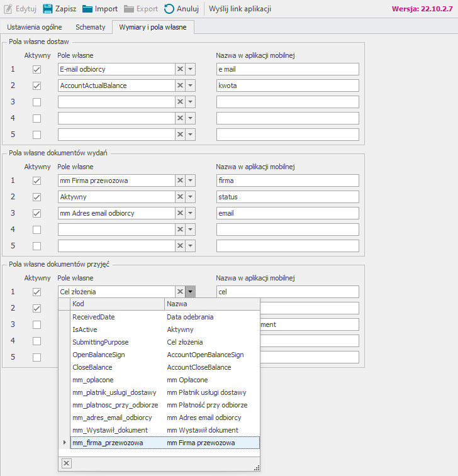Open the Schematy tab

90,27
